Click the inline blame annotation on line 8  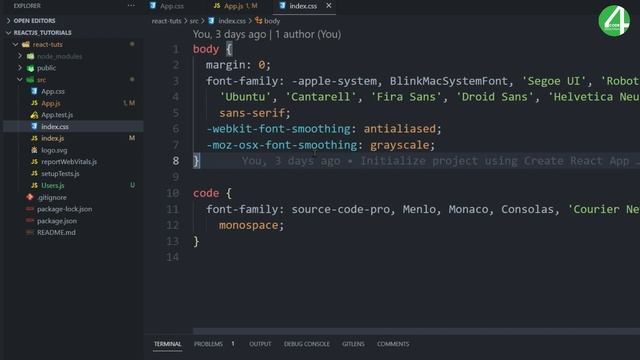(x=440, y=161)
